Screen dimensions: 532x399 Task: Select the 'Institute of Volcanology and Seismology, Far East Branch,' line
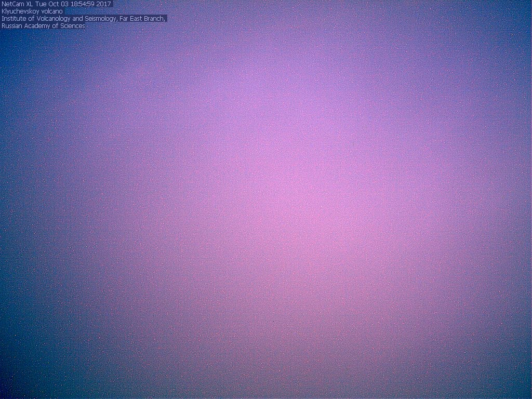click(x=84, y=19)
